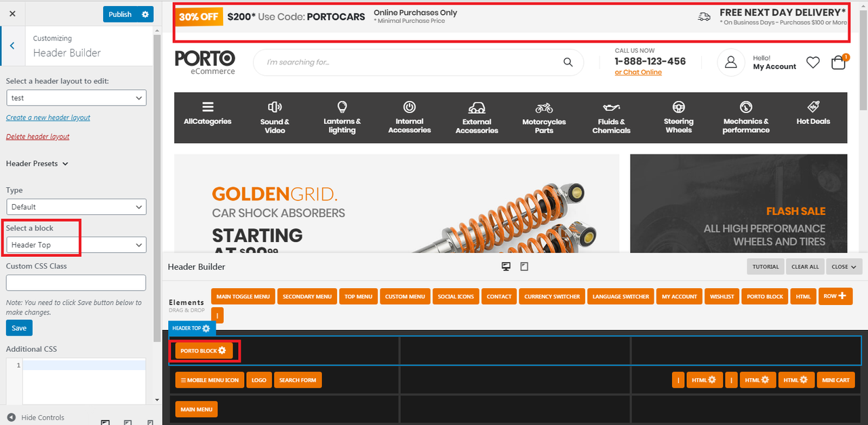Viewport: 868px width, 425px height.
Task: Select the Social Icons element
Action: (456, 296)
